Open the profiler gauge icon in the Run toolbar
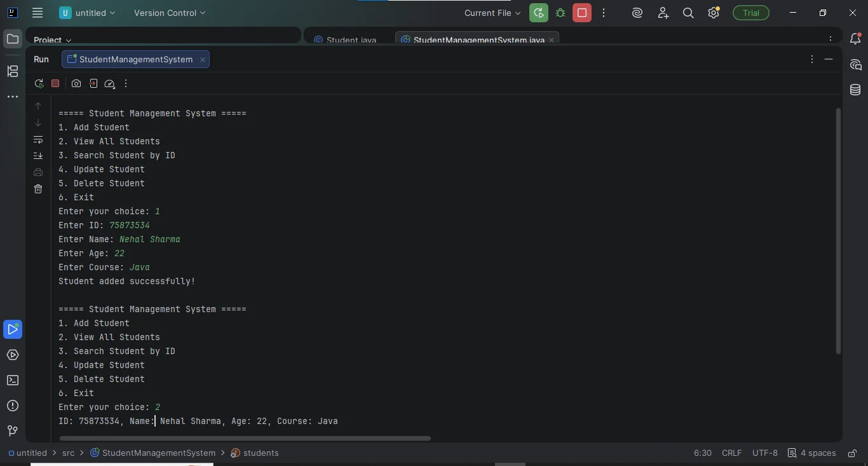Viewport: 868px width, 466px height. pos(109,83)
